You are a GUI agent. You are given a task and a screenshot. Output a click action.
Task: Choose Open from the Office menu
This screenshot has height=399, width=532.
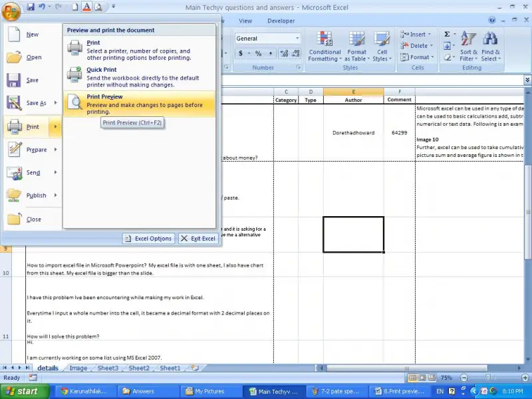pos(33,57)
